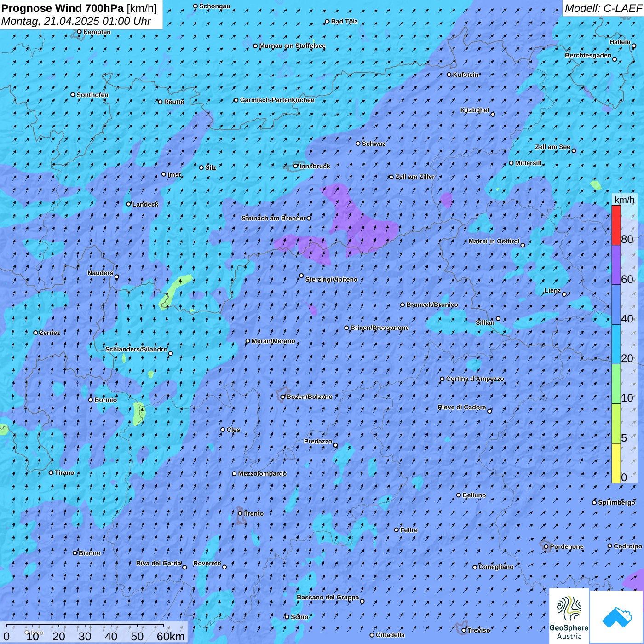Click the 'km/h' legend unit label
The height and width of the screenshot is (644, 644).
pyautogui.click(x=625, y=200)
